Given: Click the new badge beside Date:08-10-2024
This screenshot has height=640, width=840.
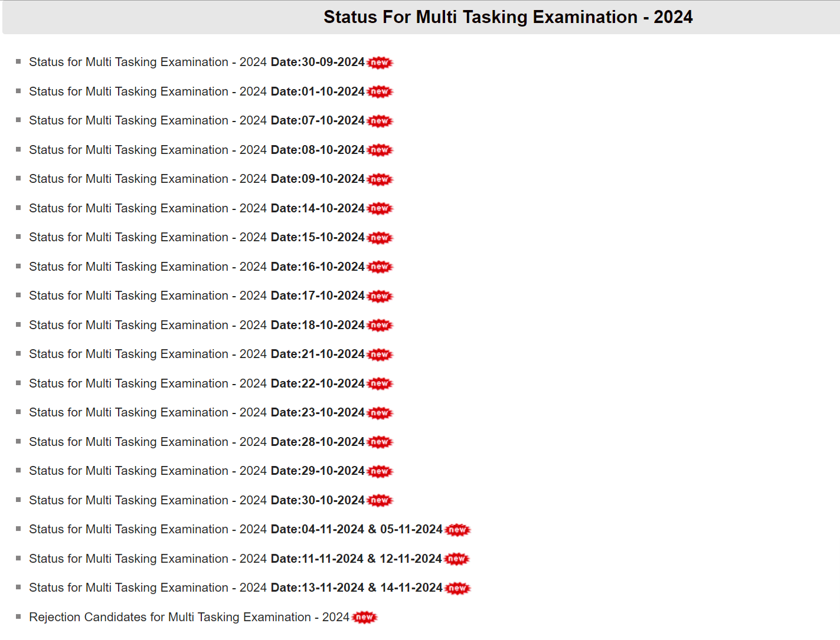Looking at the screenshot, I should tap(380, 150).
